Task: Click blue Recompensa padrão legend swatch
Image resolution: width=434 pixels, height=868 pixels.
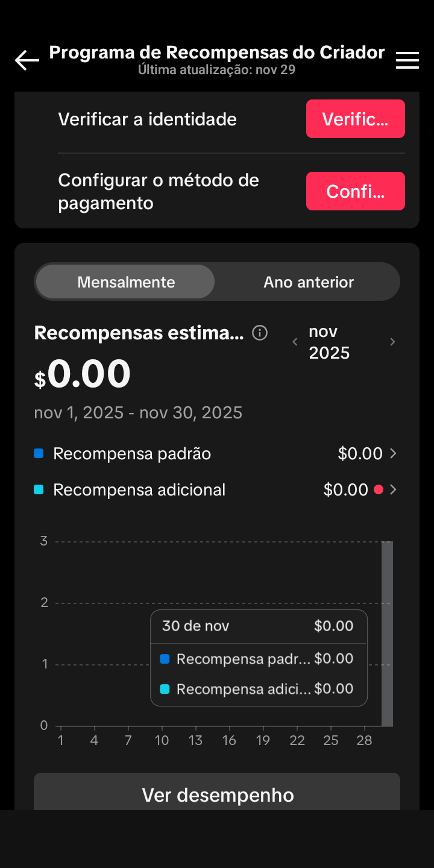Action: [x=39, y=453]
